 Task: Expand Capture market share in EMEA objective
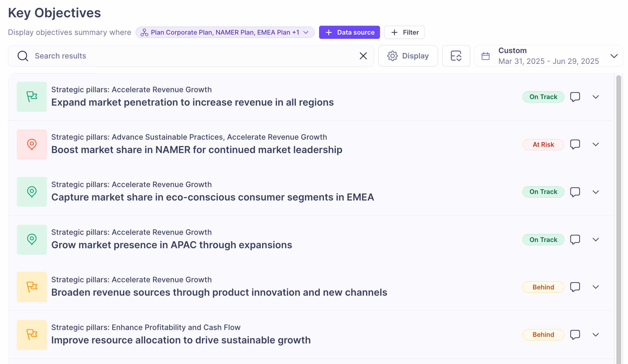[595, 192]
